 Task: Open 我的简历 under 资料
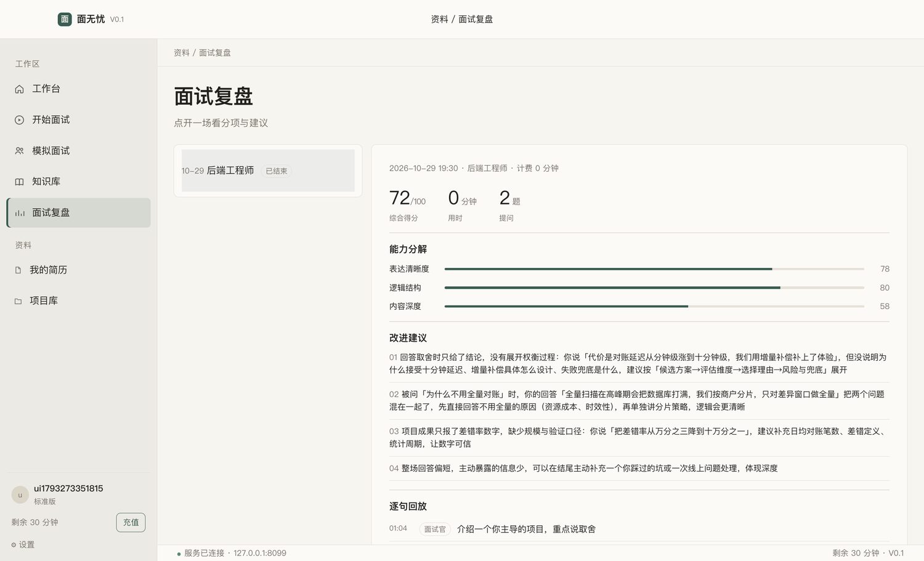coord(78,270)
